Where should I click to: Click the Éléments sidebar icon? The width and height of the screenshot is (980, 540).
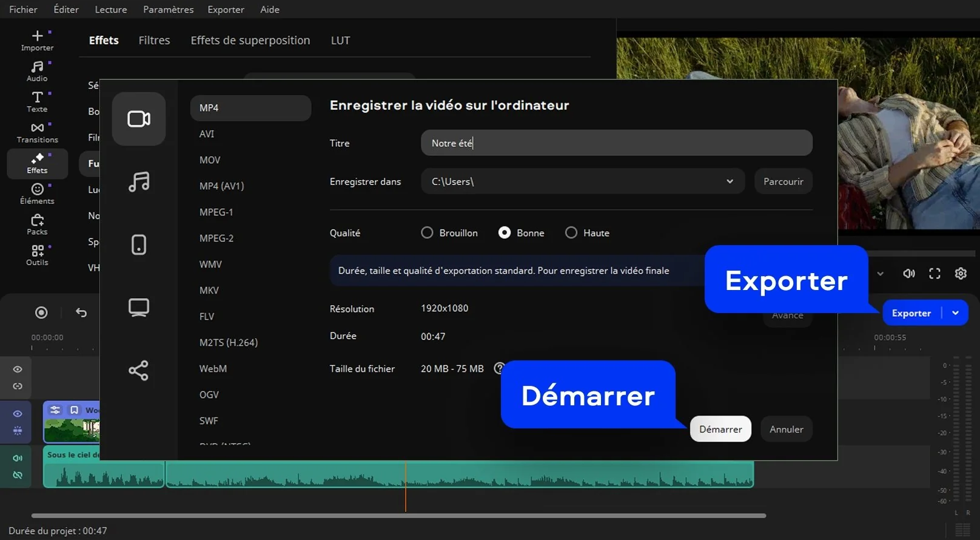[37, 194]
